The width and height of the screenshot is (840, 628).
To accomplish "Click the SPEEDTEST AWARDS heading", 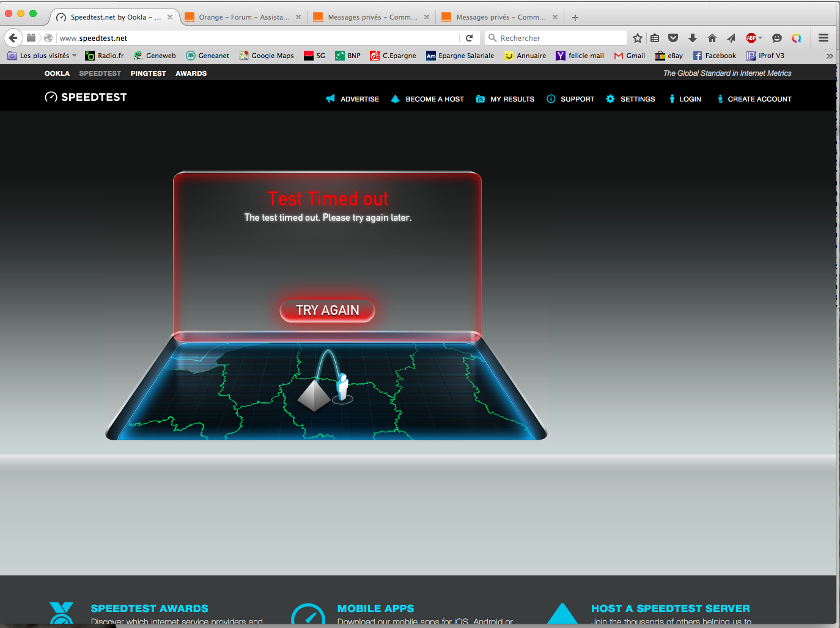I will (x=150, y=608).
